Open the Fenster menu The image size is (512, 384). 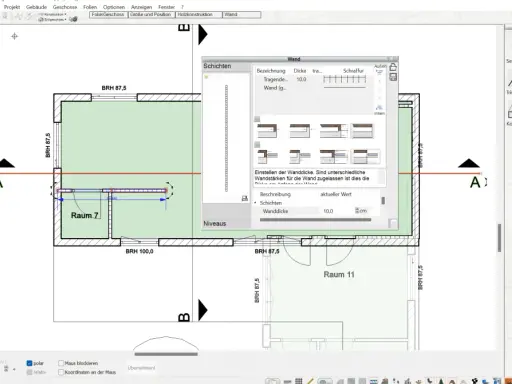pos(166,7)
